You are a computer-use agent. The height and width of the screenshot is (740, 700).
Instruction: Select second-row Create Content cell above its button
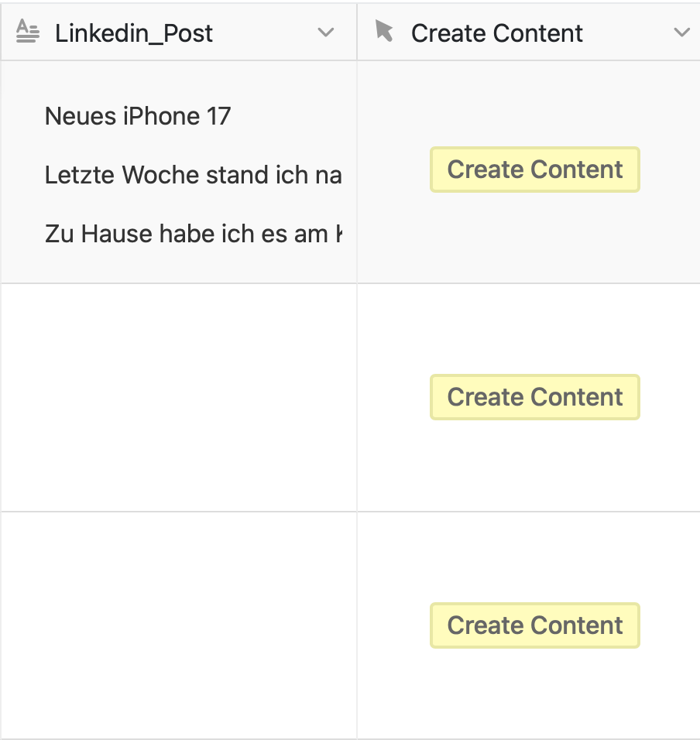pyautogui.click(x=534, y=329)
